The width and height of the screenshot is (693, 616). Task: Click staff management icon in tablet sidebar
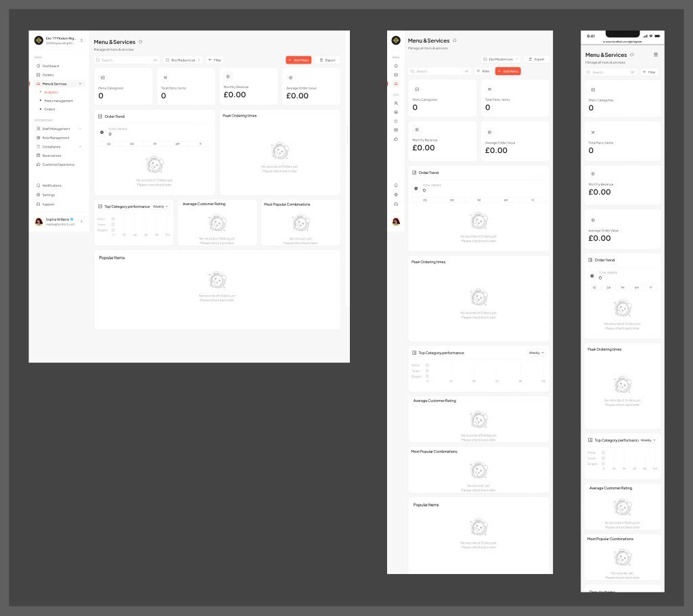396,103
